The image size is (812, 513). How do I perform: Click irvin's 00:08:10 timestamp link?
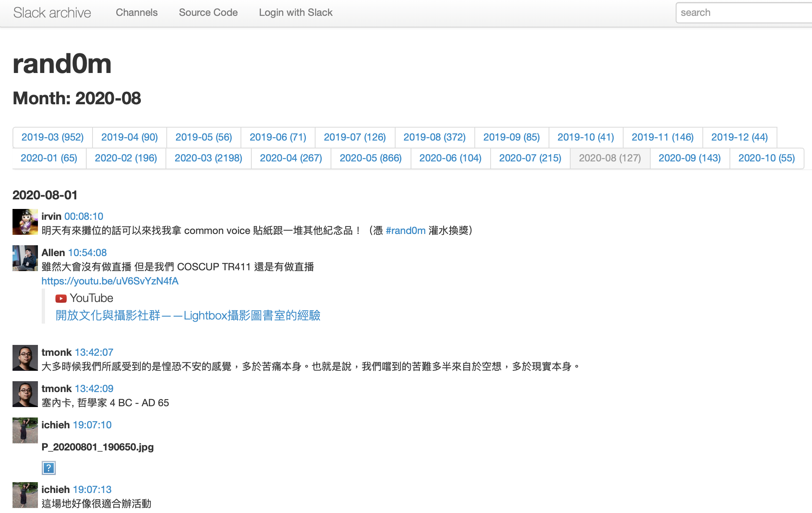84,216
